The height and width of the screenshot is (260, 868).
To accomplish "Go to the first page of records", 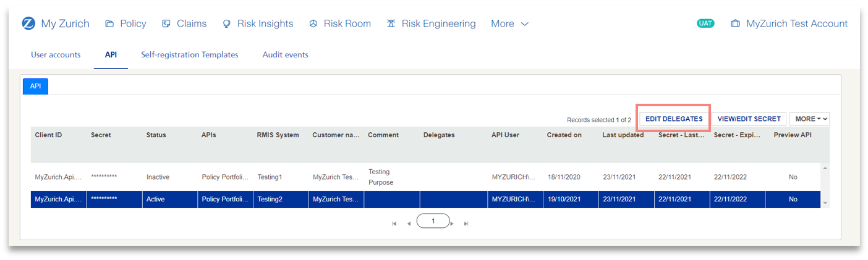I will pos(394,224).
